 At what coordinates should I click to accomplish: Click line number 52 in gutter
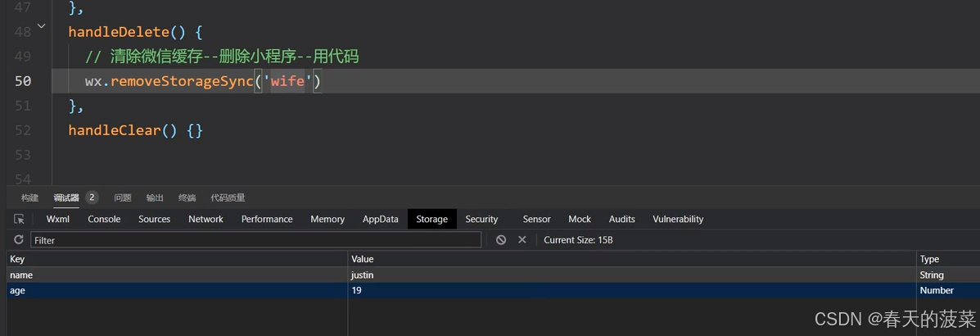coord(22,131)
